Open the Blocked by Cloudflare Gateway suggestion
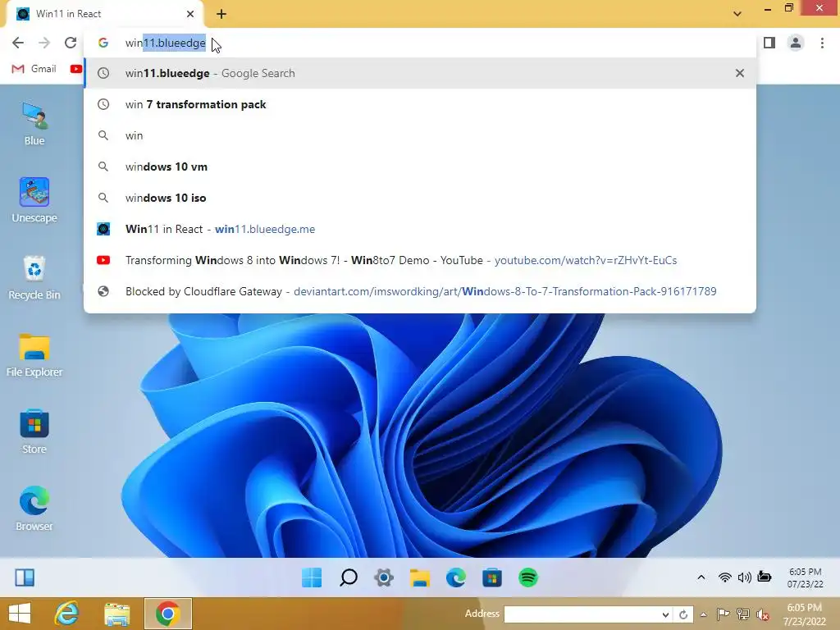Screen dimensions: 840x630 point(420,291)
